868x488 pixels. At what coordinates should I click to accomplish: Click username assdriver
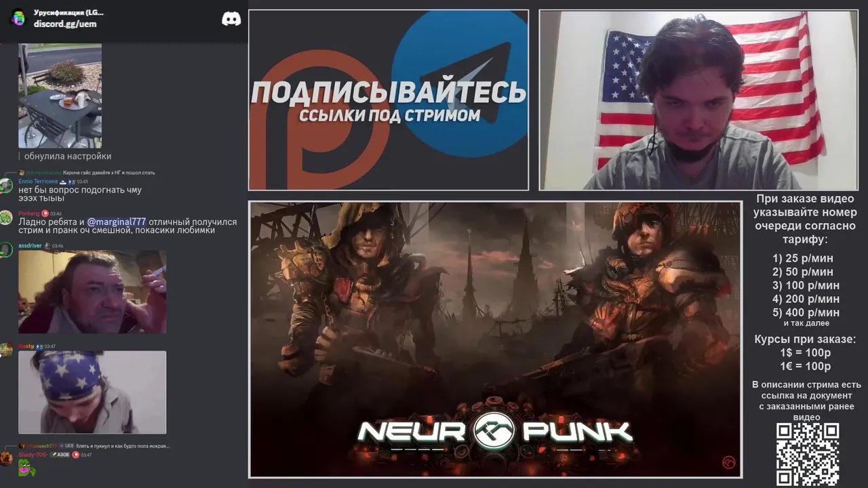tap(30, 245)
